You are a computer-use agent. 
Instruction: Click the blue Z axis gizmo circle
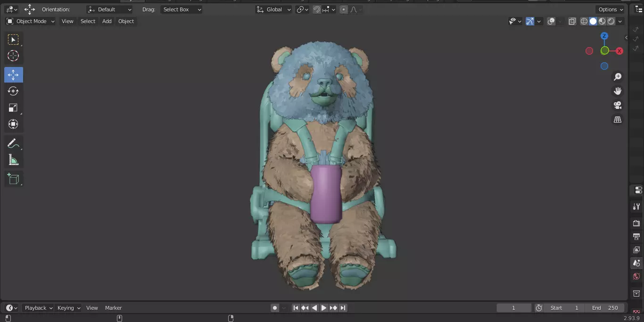604,36
